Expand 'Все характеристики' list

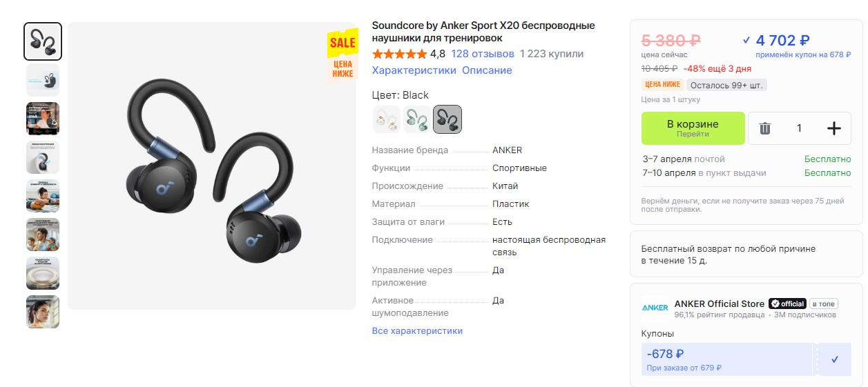417,331
